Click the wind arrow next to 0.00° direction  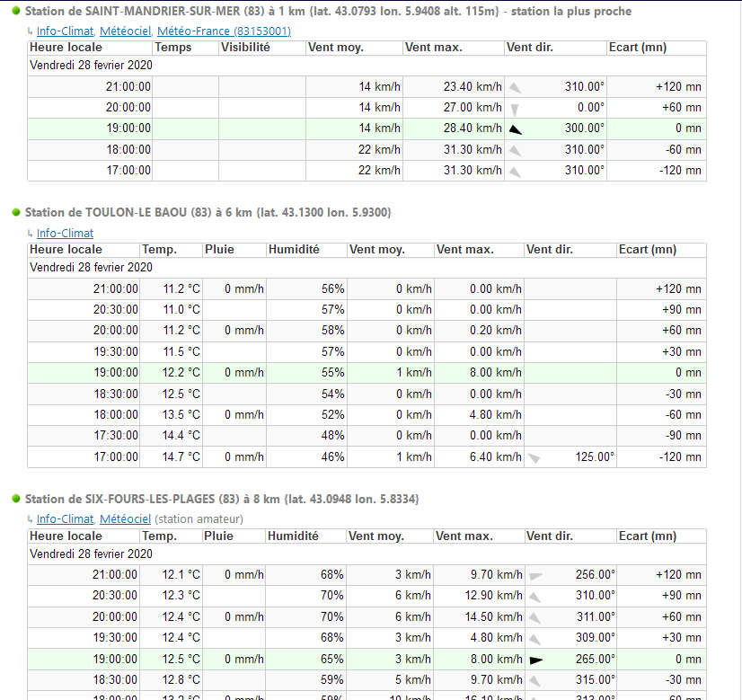pyautogui.click(x=515, y=108)
